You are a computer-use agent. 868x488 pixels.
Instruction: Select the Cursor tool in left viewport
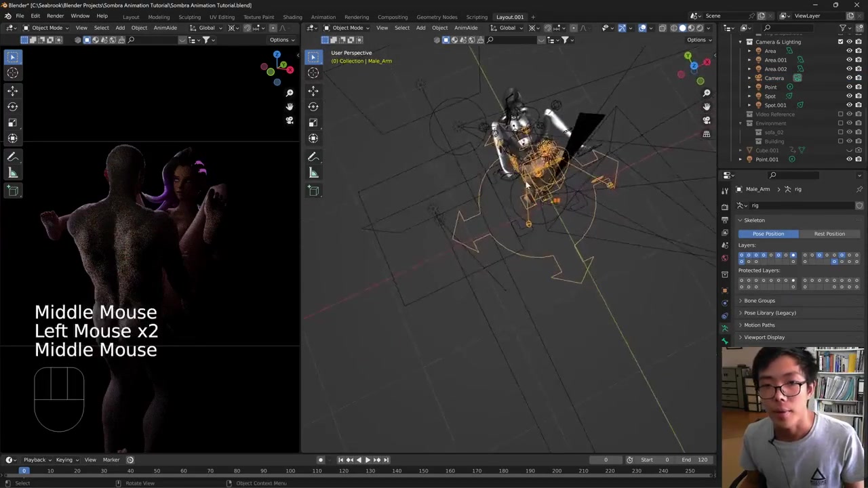(12, 73)
